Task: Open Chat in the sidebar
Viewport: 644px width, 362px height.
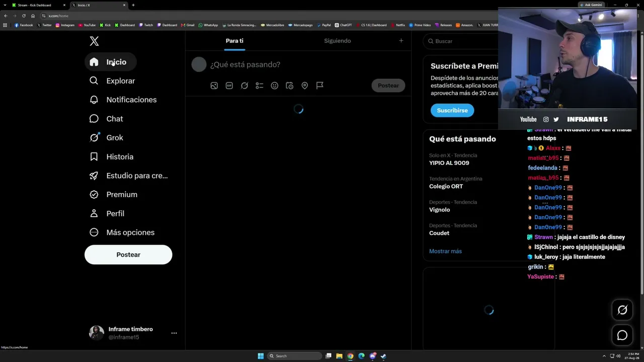Action: [106, 119]
